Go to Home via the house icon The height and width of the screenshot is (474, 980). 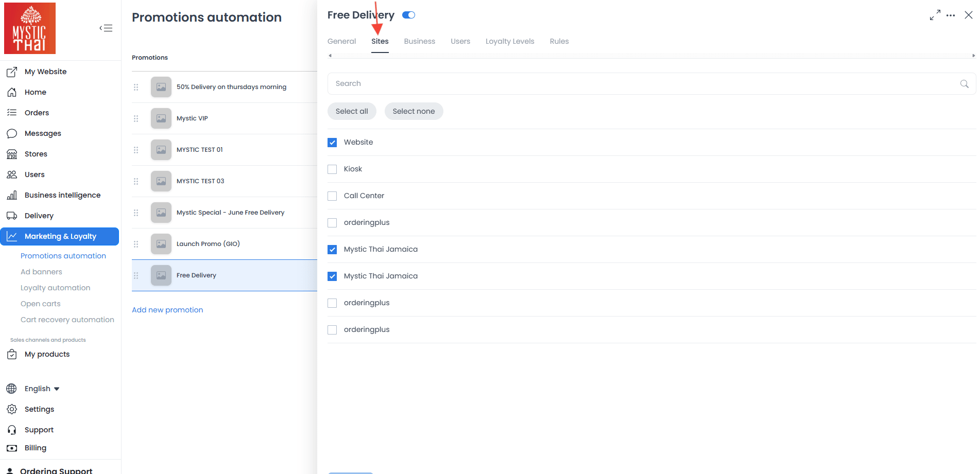12,92
